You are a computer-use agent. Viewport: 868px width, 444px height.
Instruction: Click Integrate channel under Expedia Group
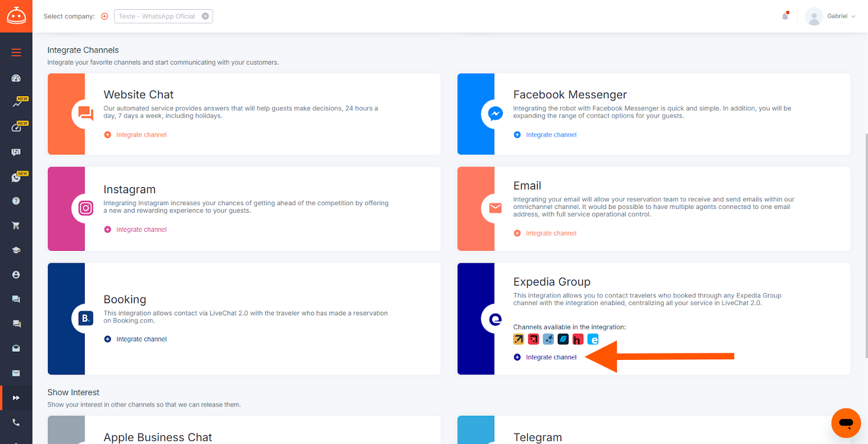pos(545,357)
